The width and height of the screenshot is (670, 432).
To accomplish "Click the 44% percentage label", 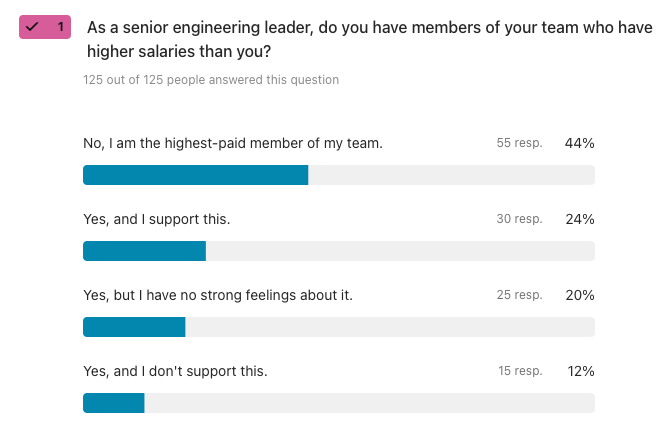I will coord(580,143).
